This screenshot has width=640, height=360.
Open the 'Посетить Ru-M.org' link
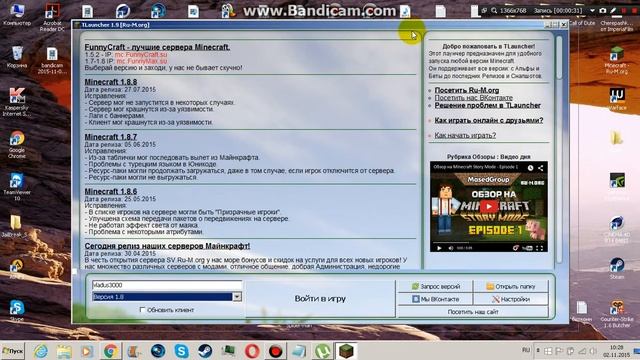pos(467,90)
